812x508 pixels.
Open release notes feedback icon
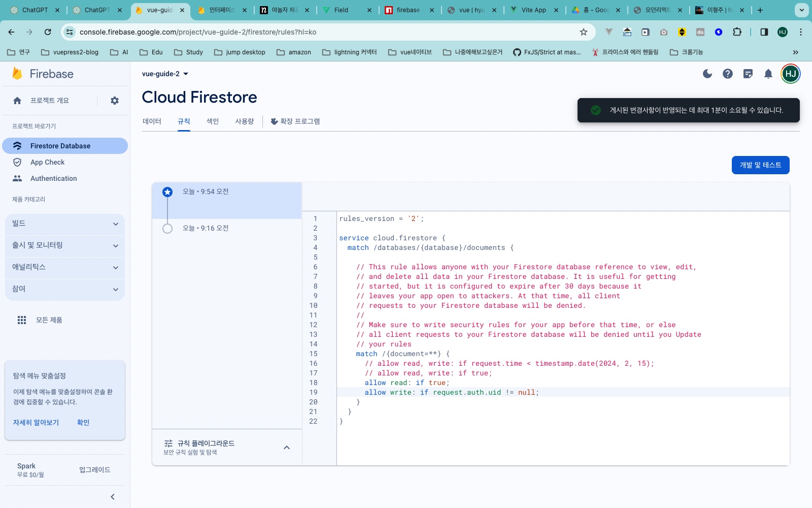(748, 74)
